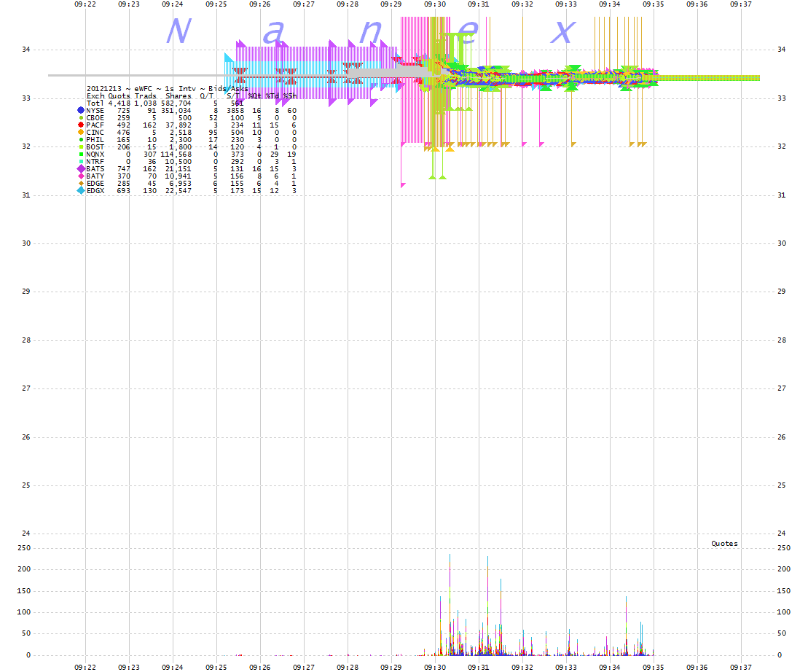Select the PHIL exchange label

coord(95,140)
